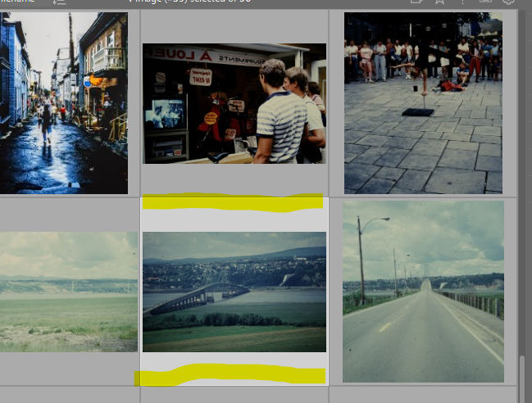Click the empty grid cell below bridge photo

pos(234,395)
